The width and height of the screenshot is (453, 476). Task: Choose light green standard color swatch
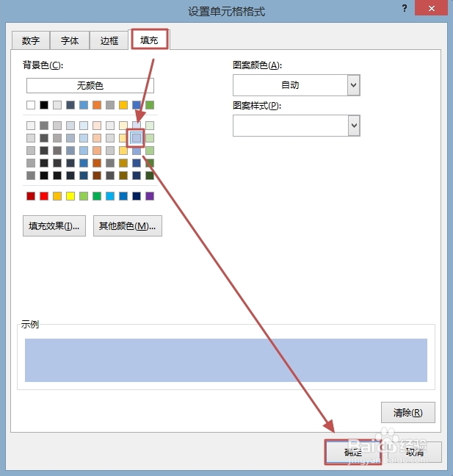pos(84,196)
